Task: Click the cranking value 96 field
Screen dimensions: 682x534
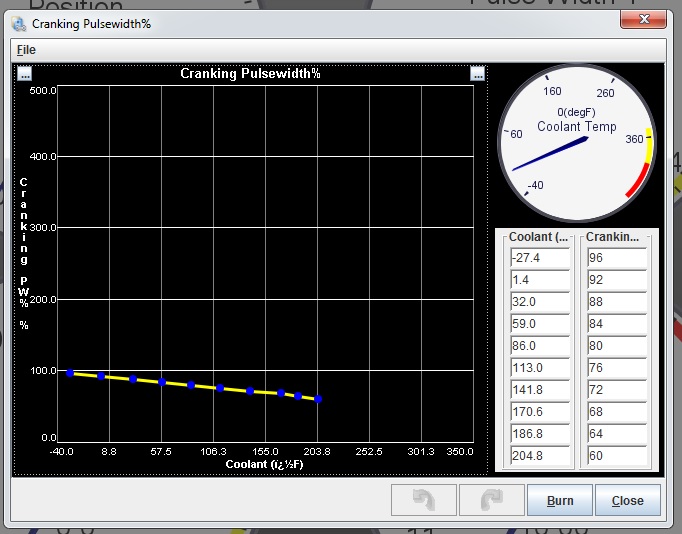Action: click(x=616, y=257)
